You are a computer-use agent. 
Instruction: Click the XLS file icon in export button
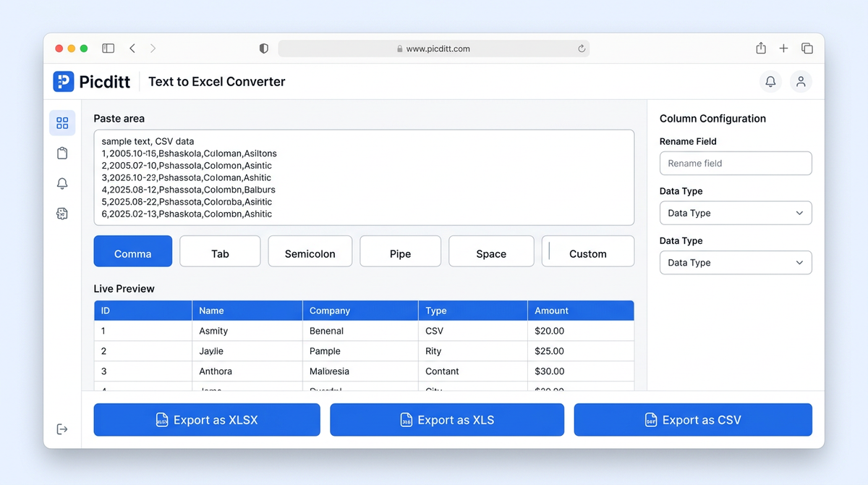click(x=407, y=420)
